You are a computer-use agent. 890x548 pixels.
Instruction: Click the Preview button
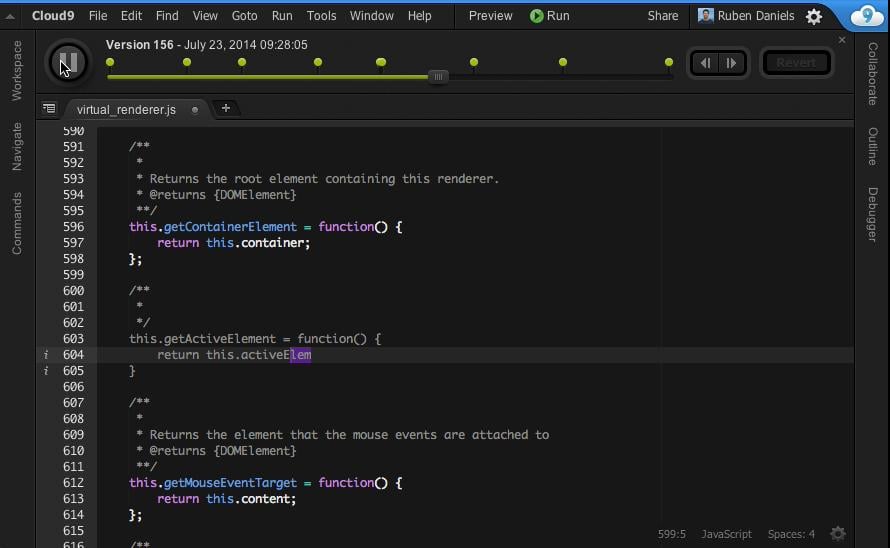(490, 16)
